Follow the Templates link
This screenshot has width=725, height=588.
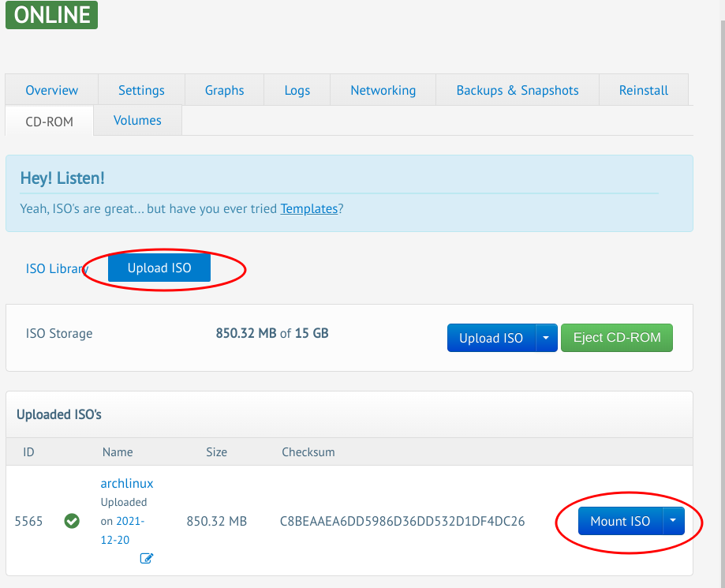pyautogui.click(x=309, y=209)
